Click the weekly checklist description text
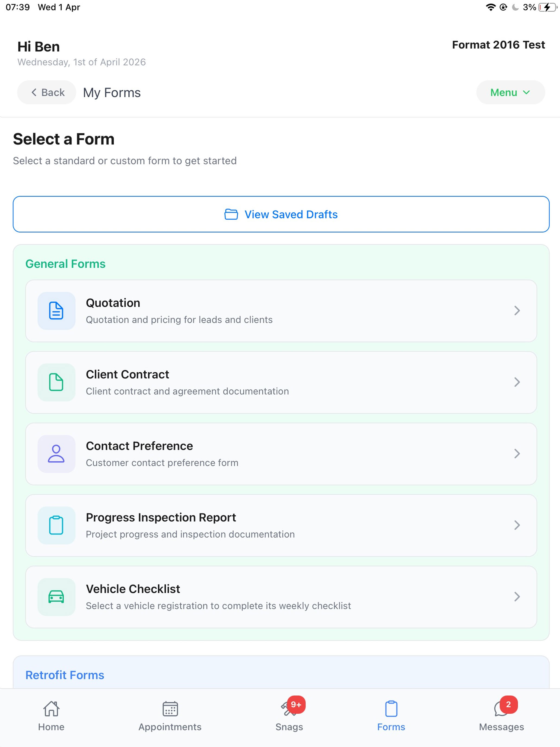Viewport: 560px width, 747px height. (218, 606)
